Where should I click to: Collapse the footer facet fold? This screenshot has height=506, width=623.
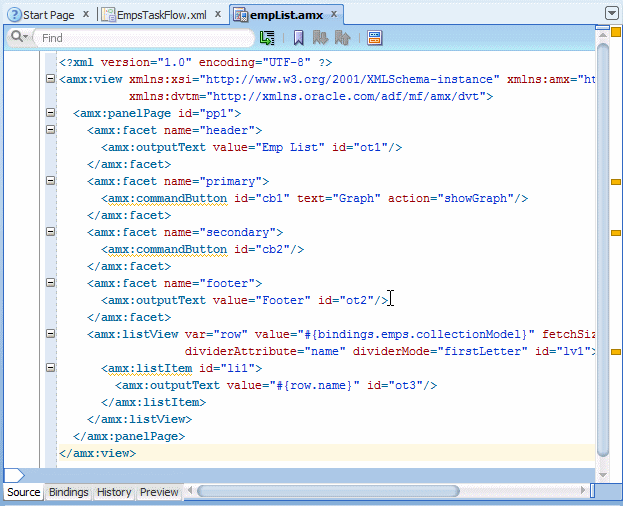pyautogui.click(x=50, y=283)
